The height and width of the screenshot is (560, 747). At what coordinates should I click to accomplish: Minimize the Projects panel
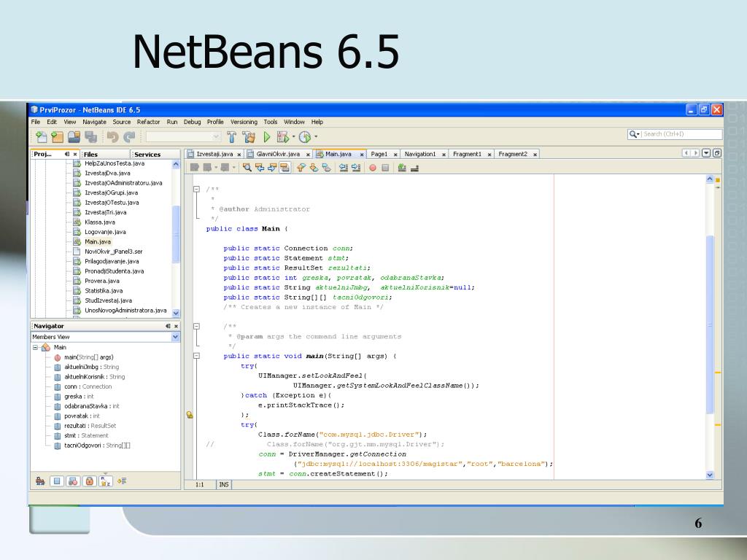[x=67, y=154]
